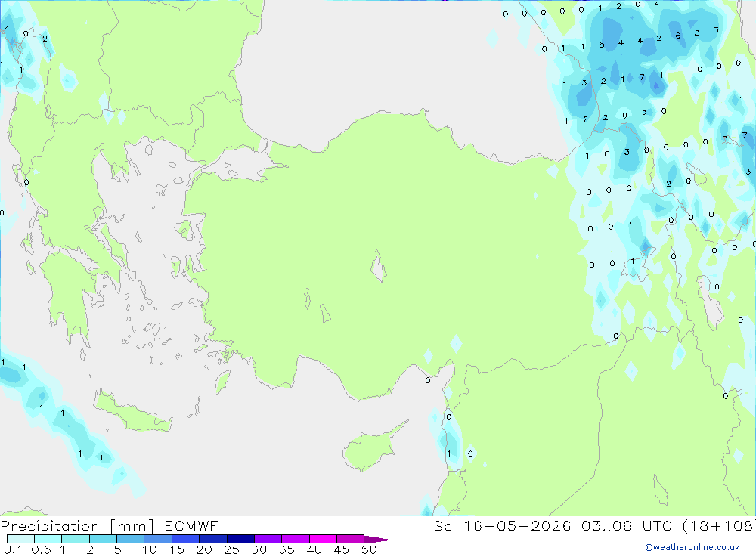Select the 5 mm blue legend swatch
The image size is (756, 554).
pyautogui.click(x=130, y=539)
